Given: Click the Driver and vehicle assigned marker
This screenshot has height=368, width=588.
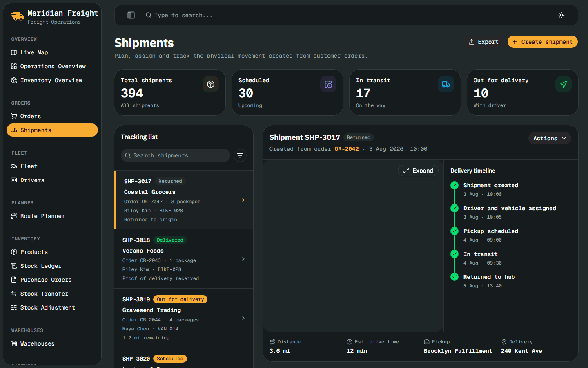Looking at the screenshot, I should [x=454, y=208].
